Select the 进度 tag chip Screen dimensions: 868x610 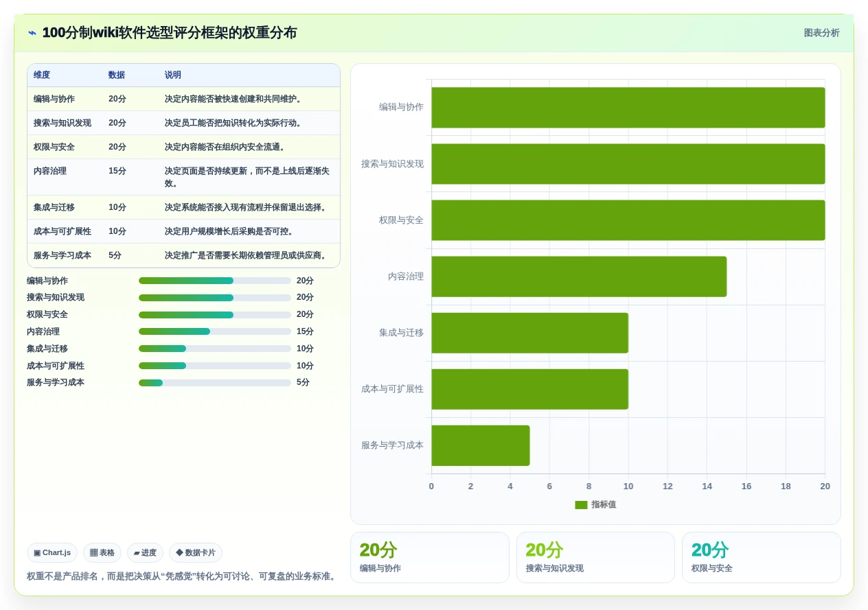(x=145, y=552)
